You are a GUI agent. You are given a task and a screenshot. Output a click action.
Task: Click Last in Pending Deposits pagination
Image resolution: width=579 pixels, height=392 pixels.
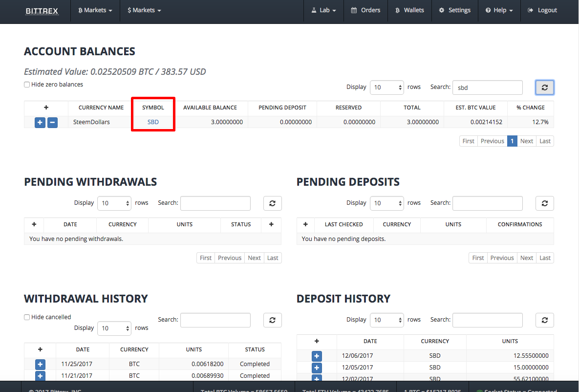pos(545,258)
